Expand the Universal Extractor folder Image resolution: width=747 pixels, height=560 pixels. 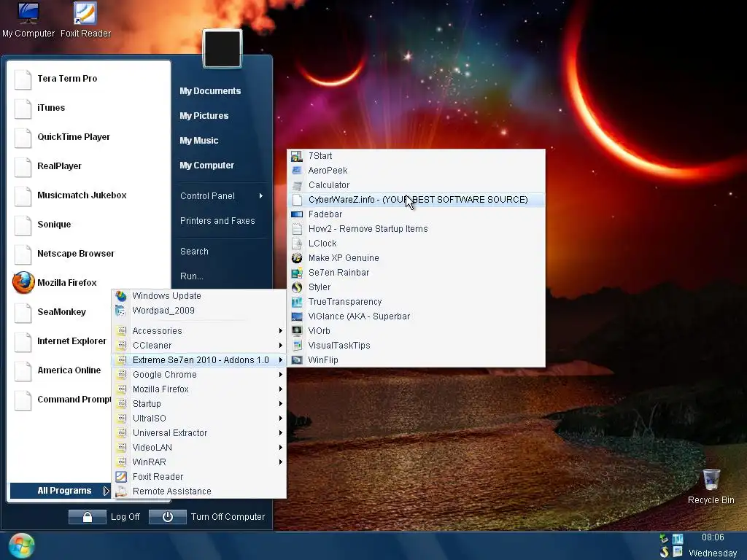pyautogui.click(x=199, y=433)
